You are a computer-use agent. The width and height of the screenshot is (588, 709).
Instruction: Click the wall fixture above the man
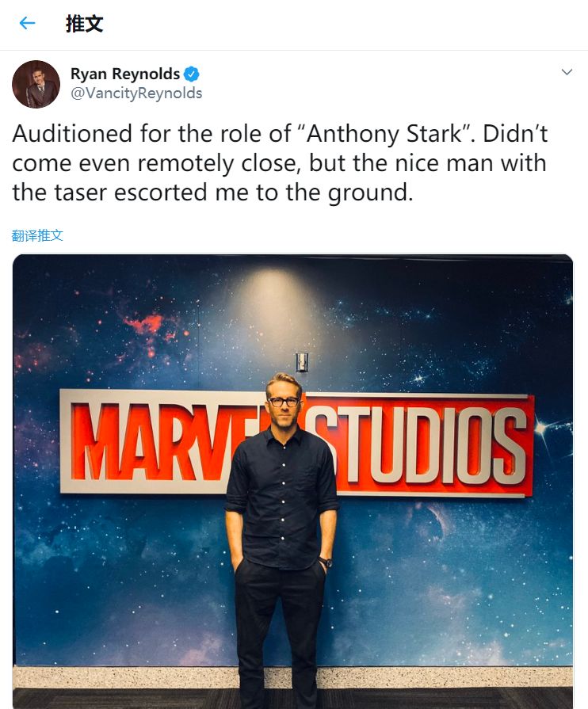point(302,362)
